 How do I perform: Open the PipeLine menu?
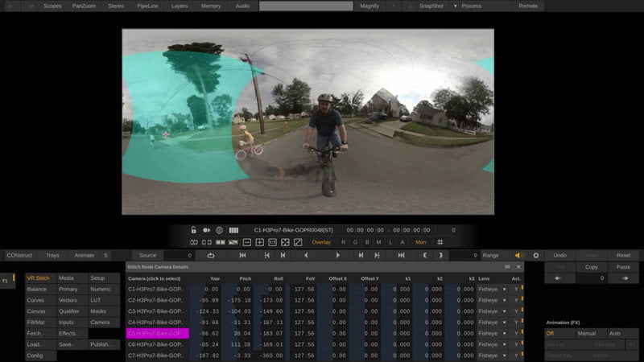click(147, 6)
